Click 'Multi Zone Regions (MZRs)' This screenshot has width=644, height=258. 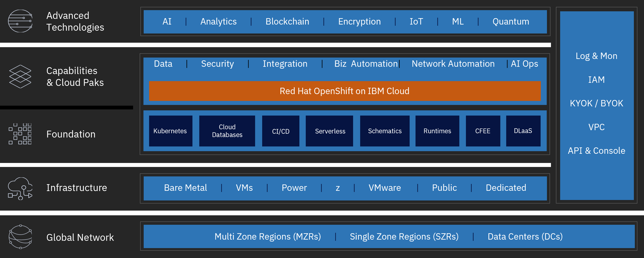coord(268,237)
